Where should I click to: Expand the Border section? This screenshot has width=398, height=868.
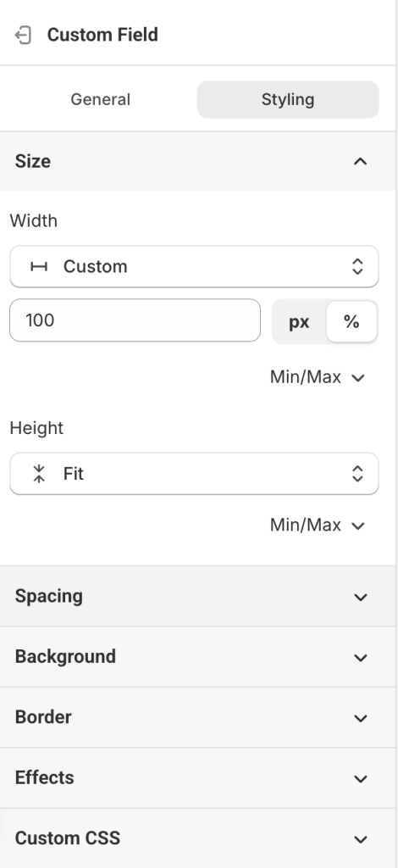[198, 717]
